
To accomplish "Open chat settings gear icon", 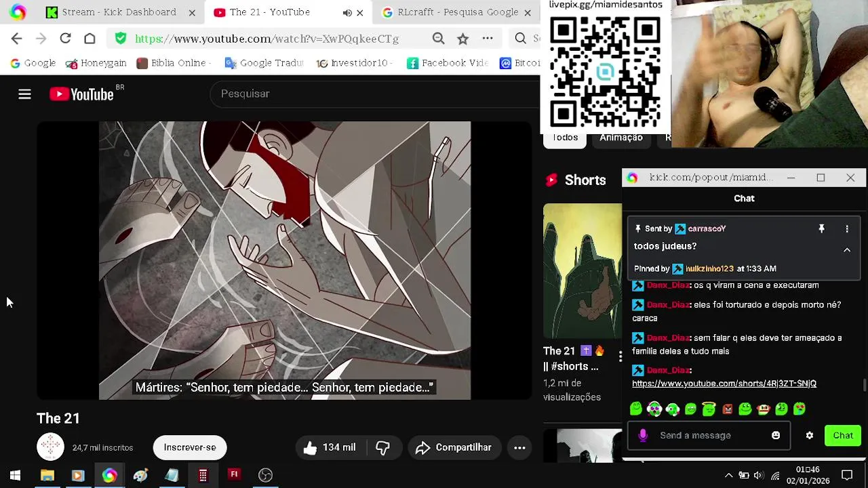I will [x=810, y=436].
